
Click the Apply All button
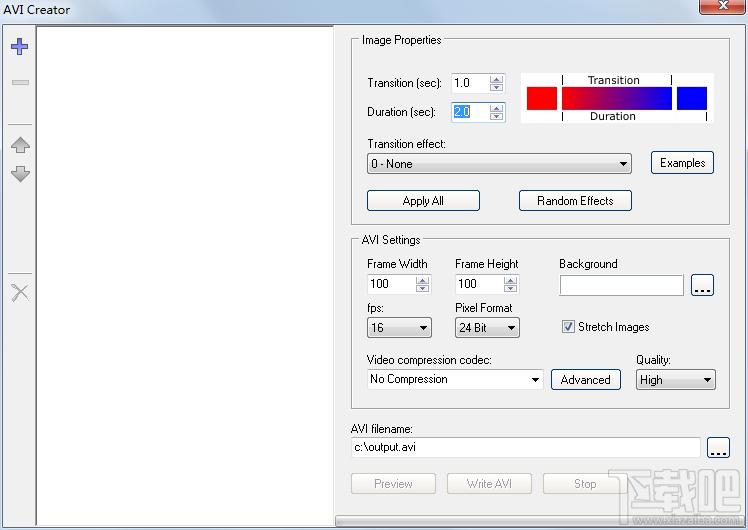(x=423, y=201)
